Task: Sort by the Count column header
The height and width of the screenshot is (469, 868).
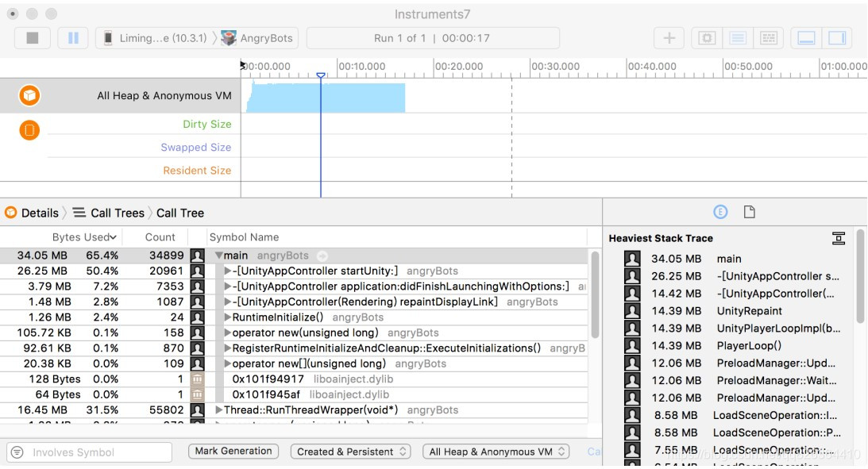Action: (x=160, y=237)
